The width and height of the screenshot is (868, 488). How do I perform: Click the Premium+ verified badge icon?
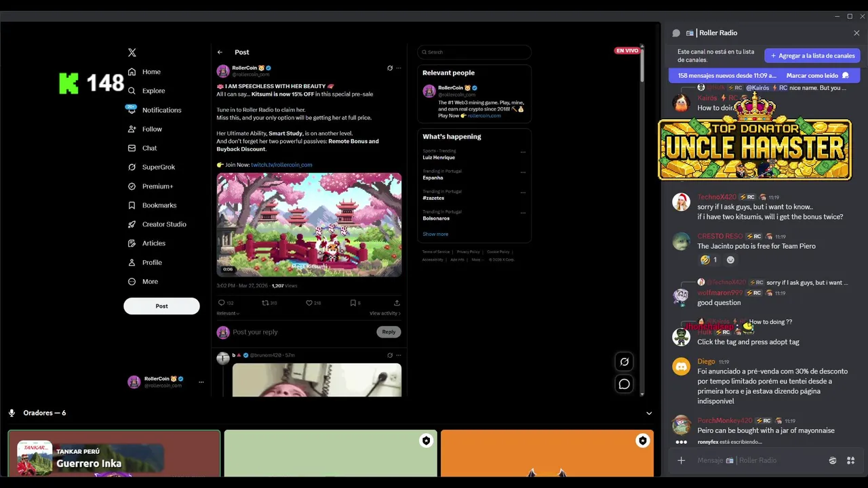tap(132, 186)
